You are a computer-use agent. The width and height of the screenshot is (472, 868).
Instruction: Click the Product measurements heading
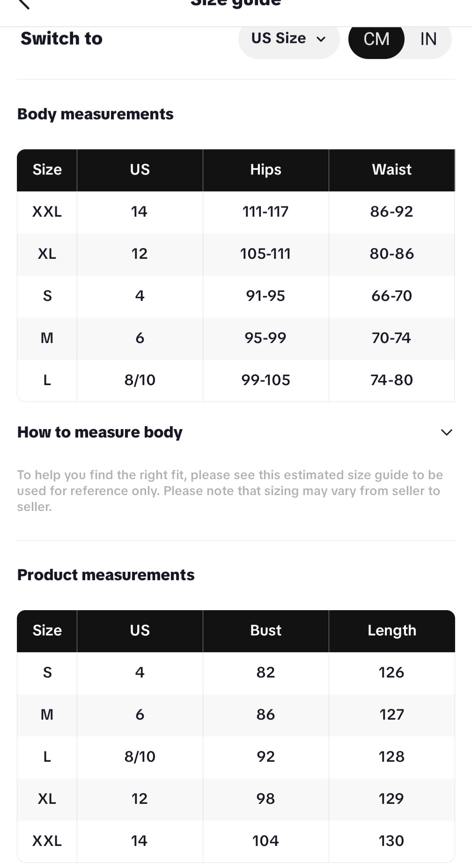(106, 575)
